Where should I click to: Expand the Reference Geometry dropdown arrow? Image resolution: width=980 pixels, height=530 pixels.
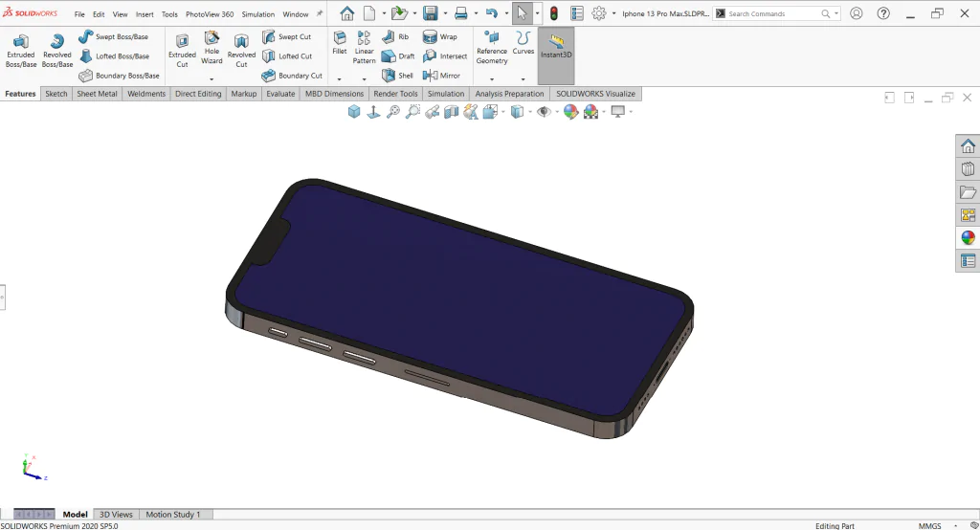pyautogui.click(x=492, y=79)
